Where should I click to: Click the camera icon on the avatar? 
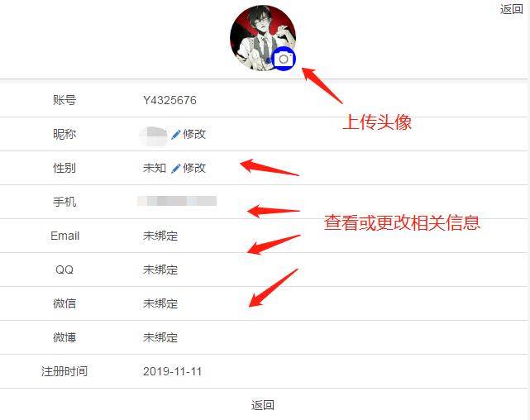(284, 60)
